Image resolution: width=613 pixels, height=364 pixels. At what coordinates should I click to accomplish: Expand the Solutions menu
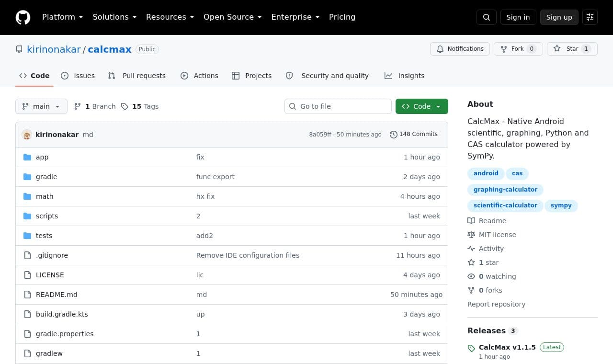pyautogui.click(x=114, y=17)
